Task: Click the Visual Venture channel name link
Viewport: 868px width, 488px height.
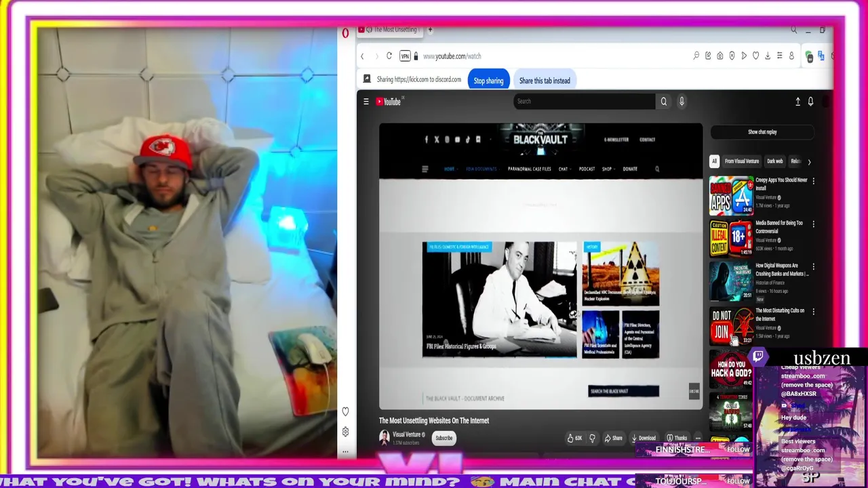Action: pyautogui.click(x=407, y=434)
